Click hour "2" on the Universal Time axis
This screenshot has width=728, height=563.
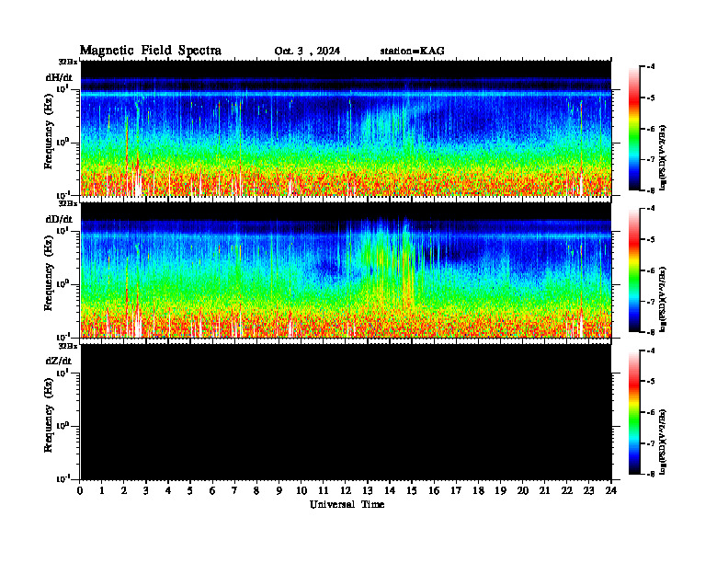coord(124,490)
